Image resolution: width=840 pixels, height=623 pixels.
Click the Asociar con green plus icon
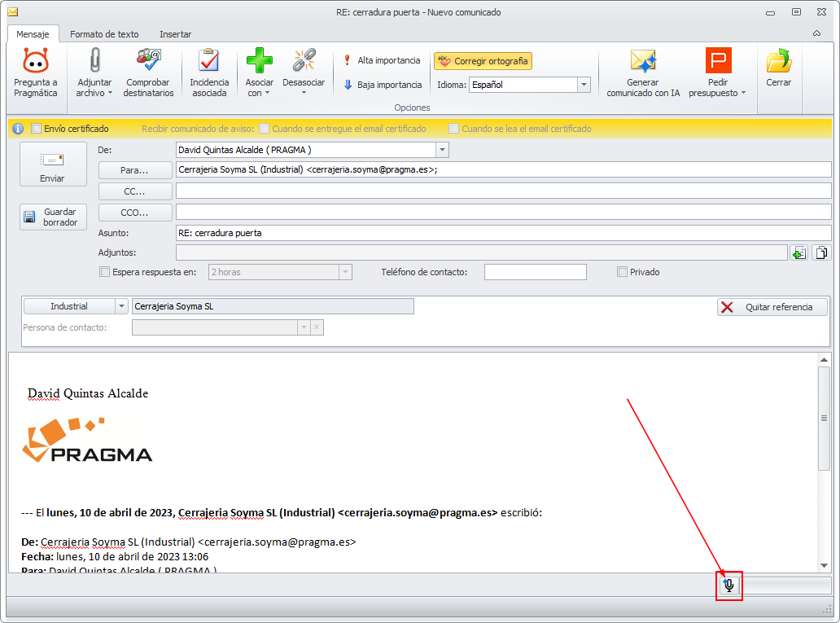pos(260,60)
